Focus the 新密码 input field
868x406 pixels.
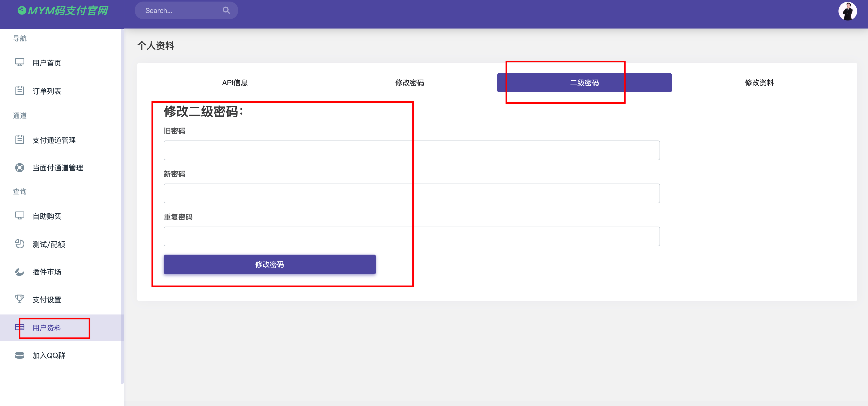pyautogui.click(x=411, y=193)
